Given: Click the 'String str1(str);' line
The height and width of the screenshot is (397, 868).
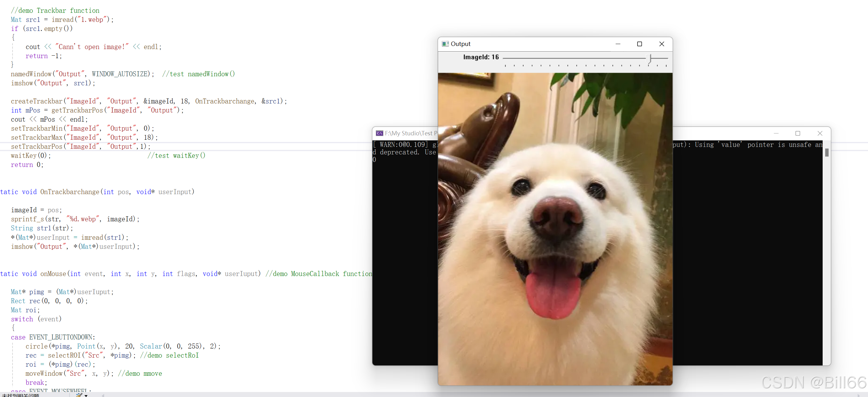Looking at the screenshot, I should click(x=42, y=228).
